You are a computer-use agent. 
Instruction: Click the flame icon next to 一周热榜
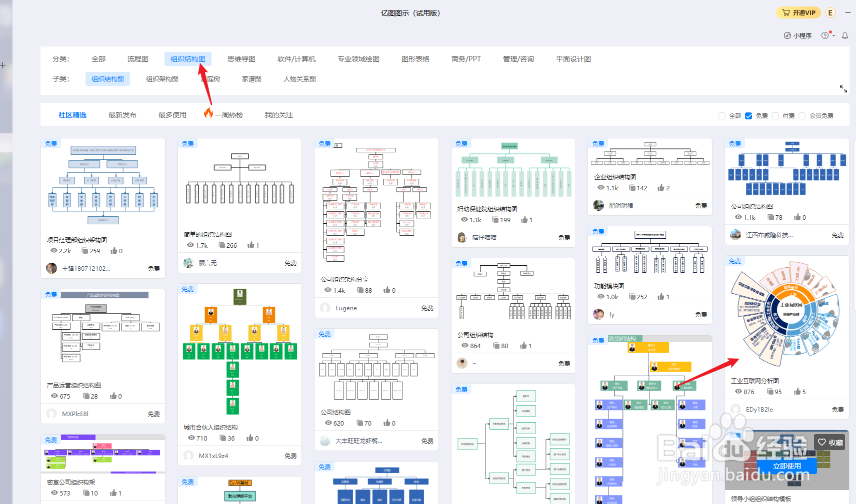(x=208, y=114)
